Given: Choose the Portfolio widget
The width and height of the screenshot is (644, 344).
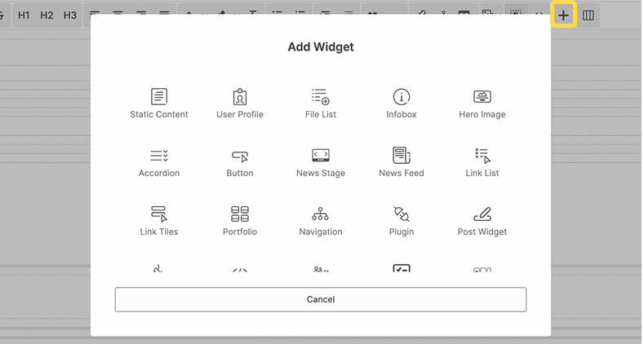Looking at the screenshot, I should click(x=240, y=221).
